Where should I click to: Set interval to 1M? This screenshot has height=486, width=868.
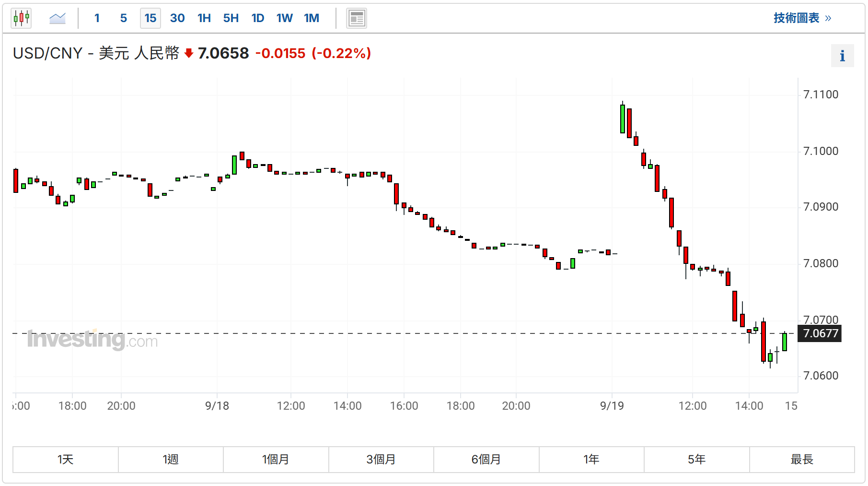(x=312, y=18)
